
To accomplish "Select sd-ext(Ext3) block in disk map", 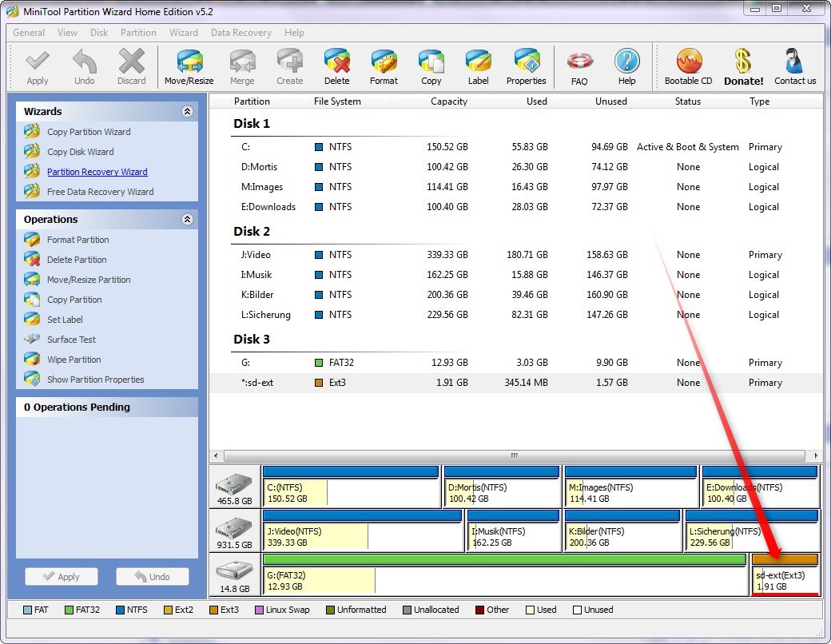I will (x=785, y=575).
